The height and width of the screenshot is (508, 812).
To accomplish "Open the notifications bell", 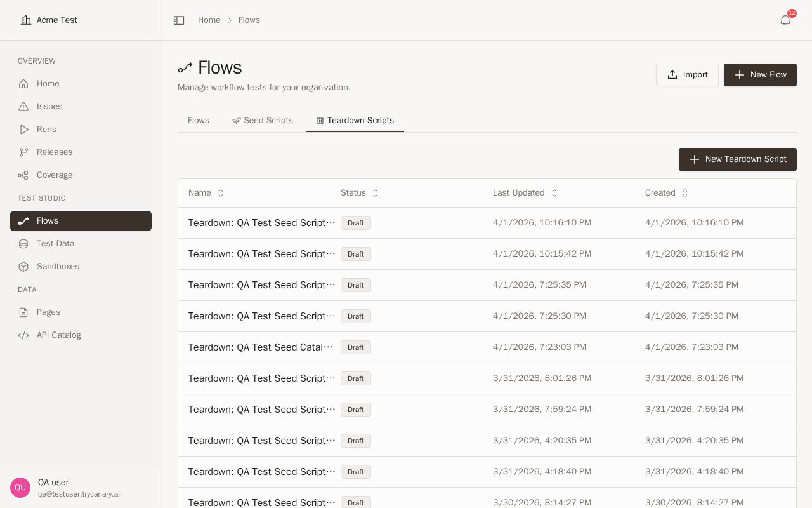I will point(785,20).
